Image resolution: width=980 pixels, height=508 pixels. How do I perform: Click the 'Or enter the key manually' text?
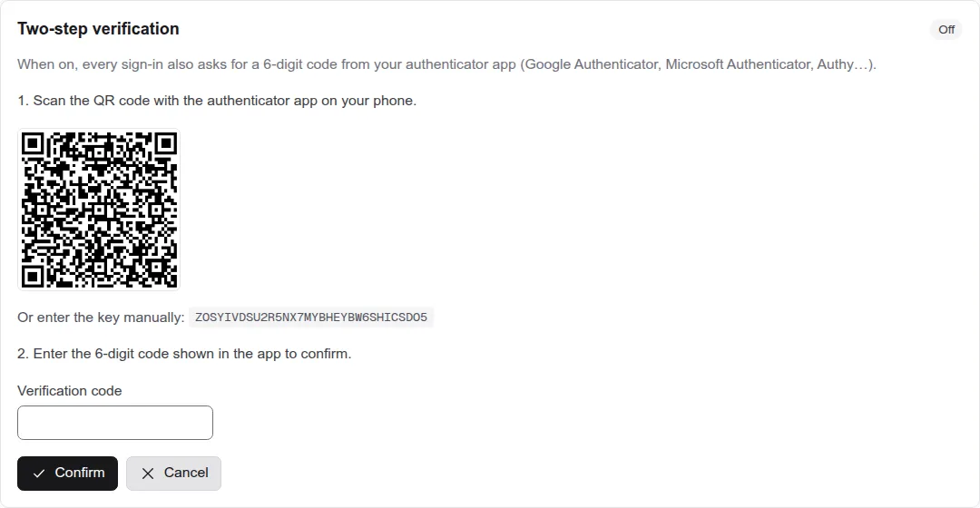101,317
